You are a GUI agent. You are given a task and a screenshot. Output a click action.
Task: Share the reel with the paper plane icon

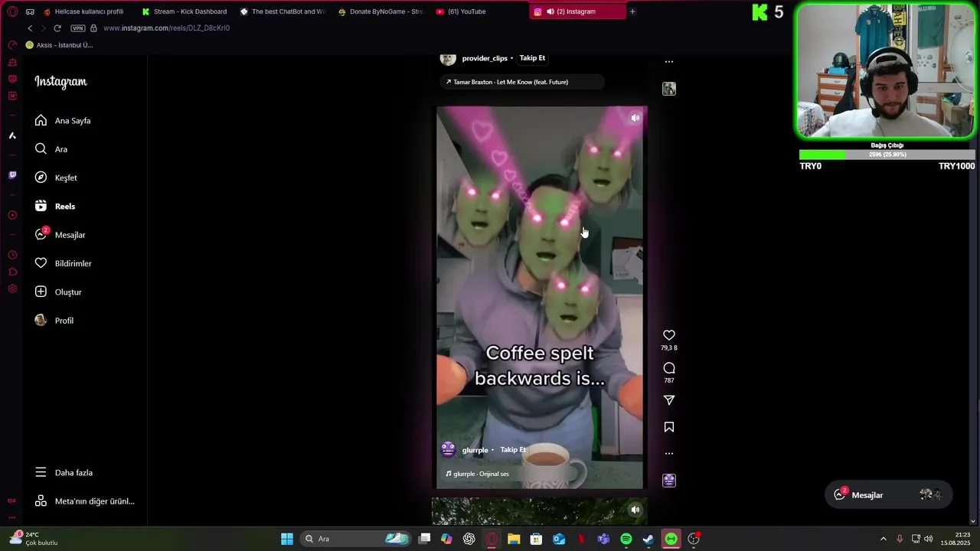tap(669, 400)
